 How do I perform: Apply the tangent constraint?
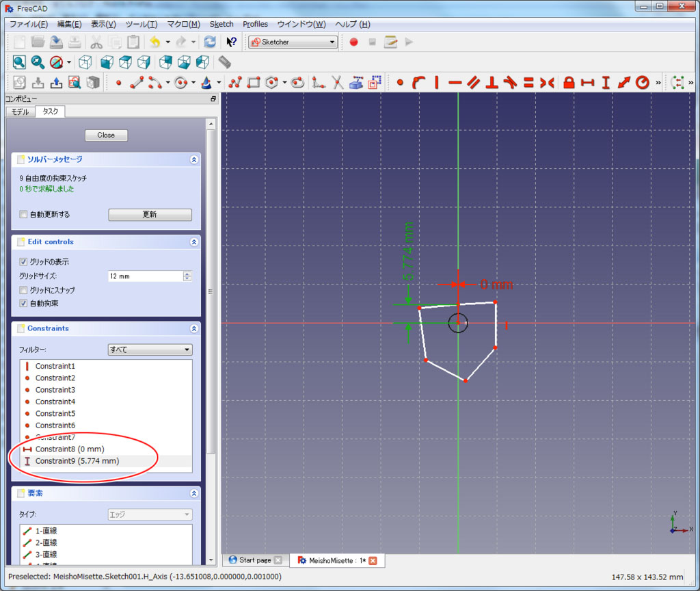(x=510, y=83)
